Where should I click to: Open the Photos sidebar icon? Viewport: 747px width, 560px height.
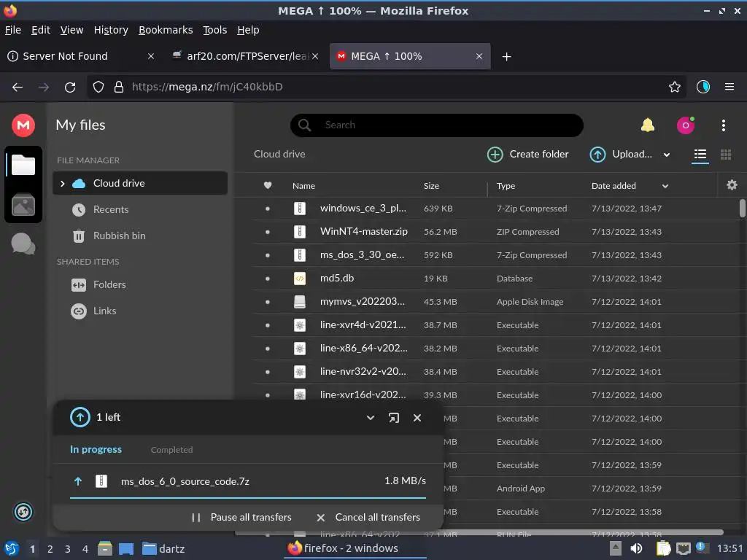coord(23,205)
